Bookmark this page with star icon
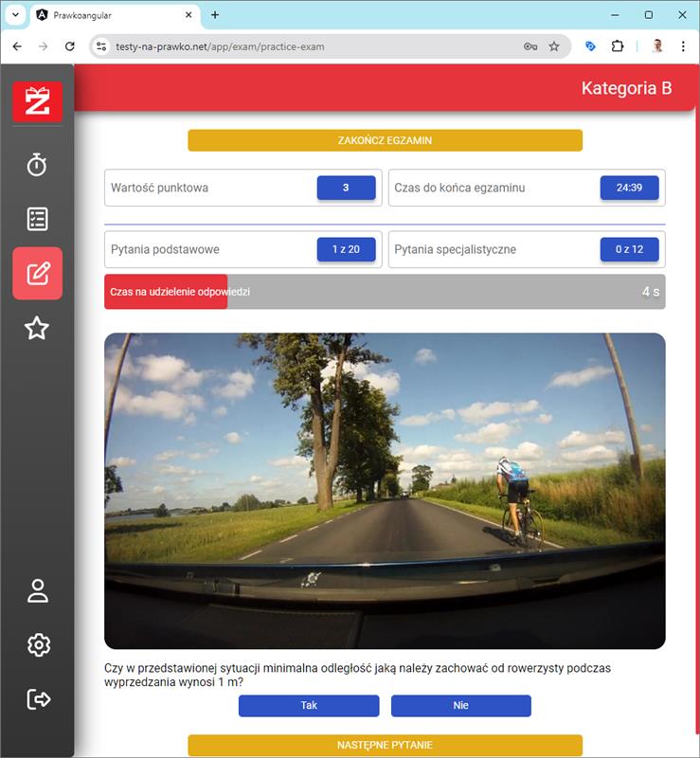Image resolution: width=700 pixels, height=758 pixels. point(554,46)
